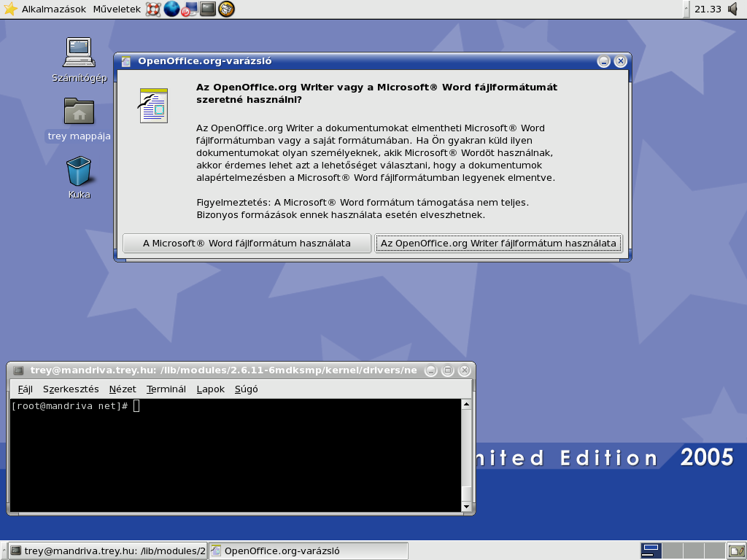Viewport: 747px width, 560px height.
Task: Activate the trey@mandriva.trey.hu taskbar entry
Action: 108,551
